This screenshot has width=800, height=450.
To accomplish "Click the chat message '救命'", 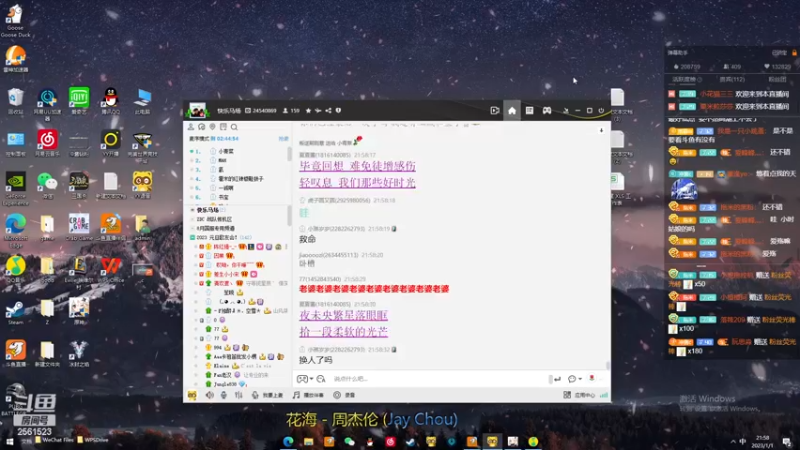I will [x=307, y=239].
